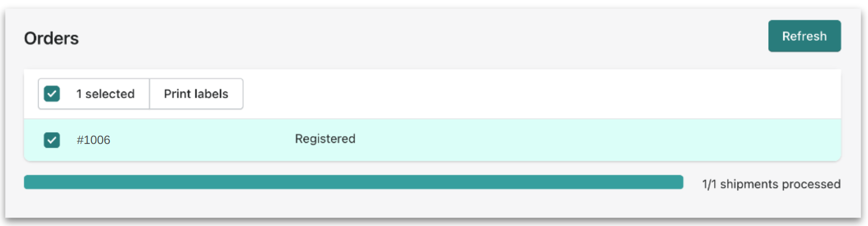The height and width of the screenshot is (226, 868).
Task: Click the teal shipment progress bar
Action: click(x=353, y=182)
